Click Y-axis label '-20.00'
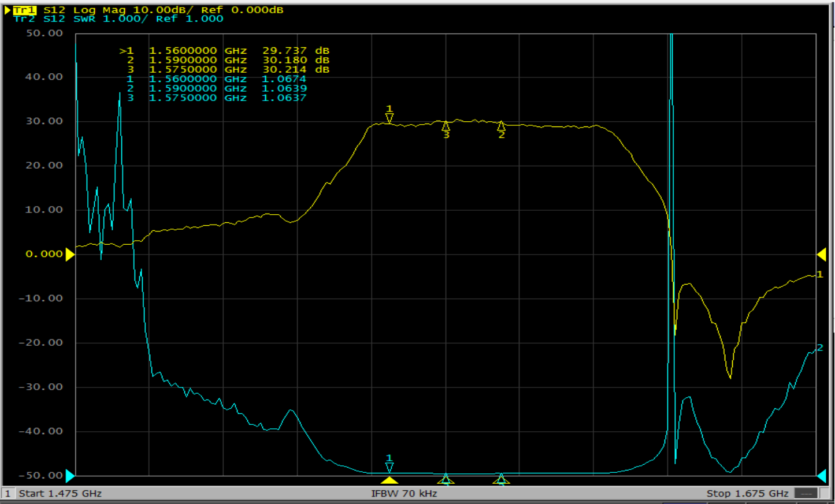Viewport: 835px width, 504px height. coord(41,342)
